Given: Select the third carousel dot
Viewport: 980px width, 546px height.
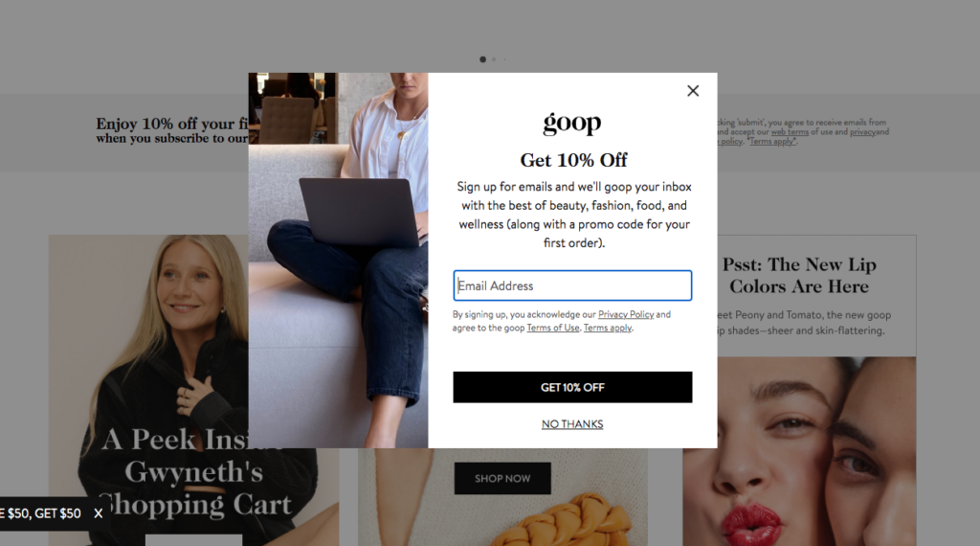Looking at the screenshot, I should [x=504, y=59].
